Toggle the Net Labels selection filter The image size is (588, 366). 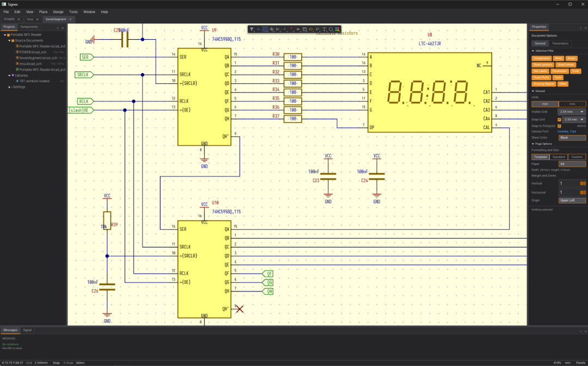540,71
